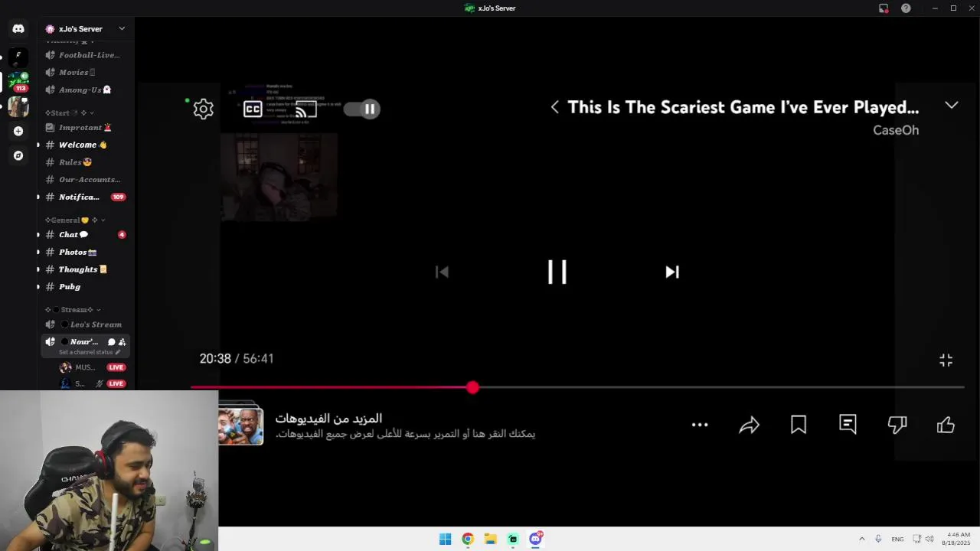This screenshot has height=551, width=980.
Task: Open Windows Start menu
Action: (445, 539)
